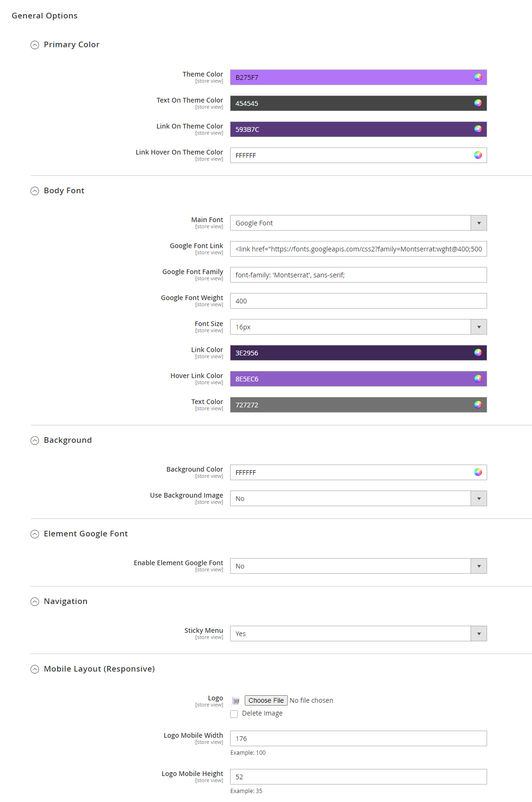This screenshot has width=532, height=802.
Task: Click the Logo Mobile Width input field
Action: point(358,739)
